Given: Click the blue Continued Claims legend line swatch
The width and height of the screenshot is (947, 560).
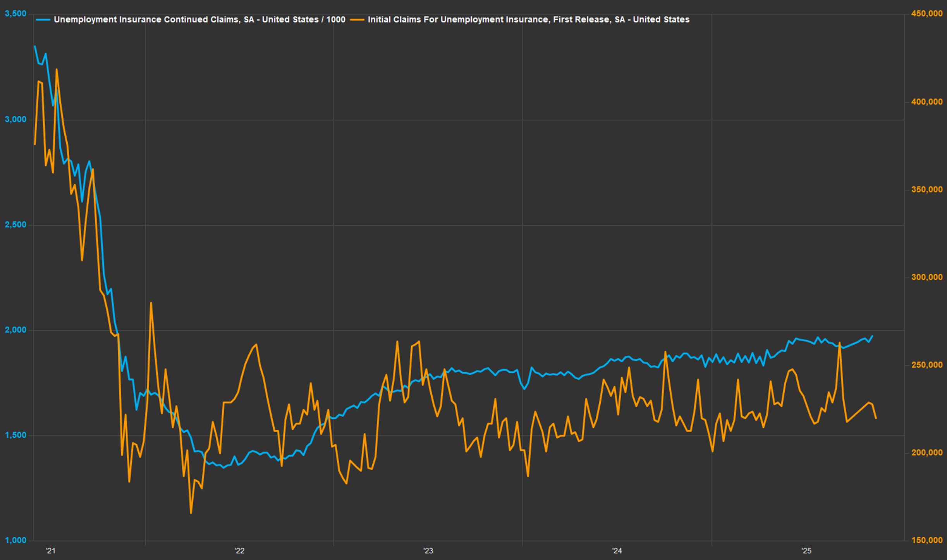Looking at the screenshot, I should [43, 20].
